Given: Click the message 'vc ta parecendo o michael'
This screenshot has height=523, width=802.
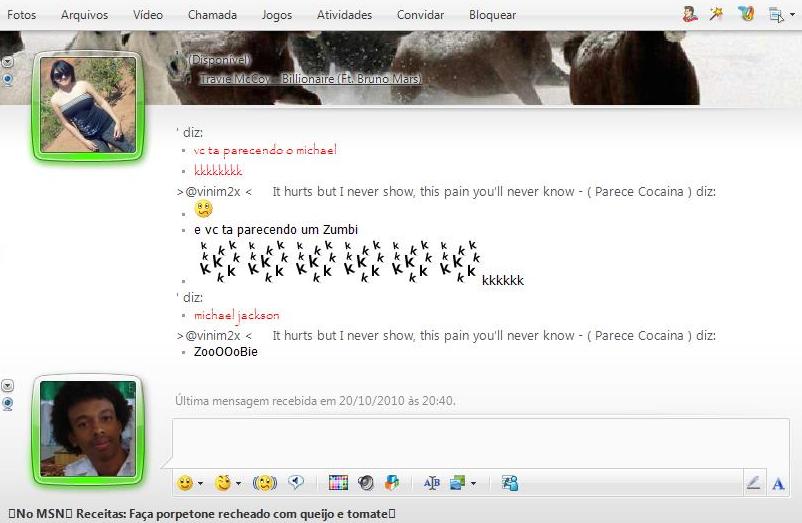Looking at the screenshot, I should pos(265,150).
